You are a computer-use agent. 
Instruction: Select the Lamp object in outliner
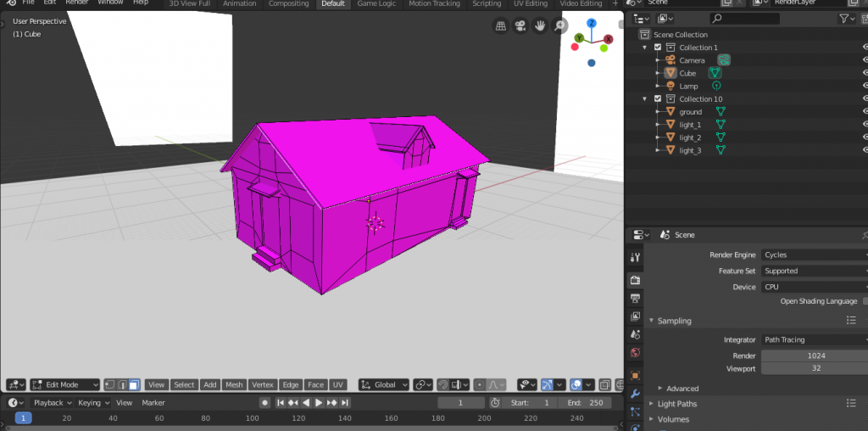click(x=688, y=87)
